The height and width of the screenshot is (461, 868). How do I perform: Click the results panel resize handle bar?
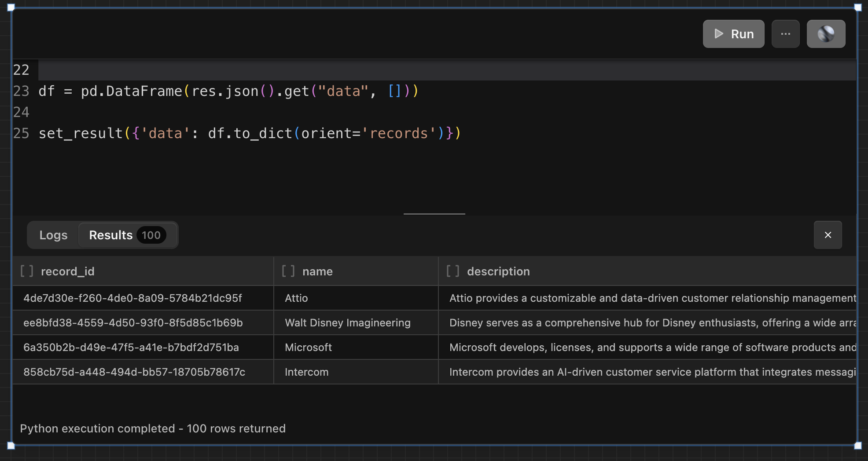tap(434, 214)
